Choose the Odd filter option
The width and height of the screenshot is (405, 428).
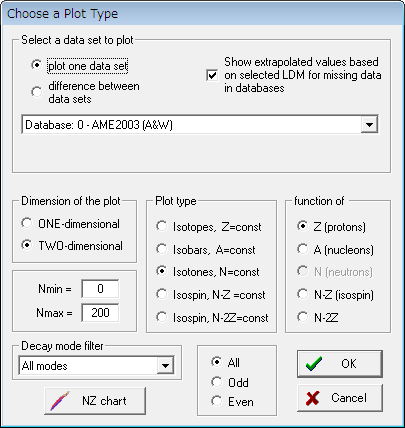coord(217,382)
